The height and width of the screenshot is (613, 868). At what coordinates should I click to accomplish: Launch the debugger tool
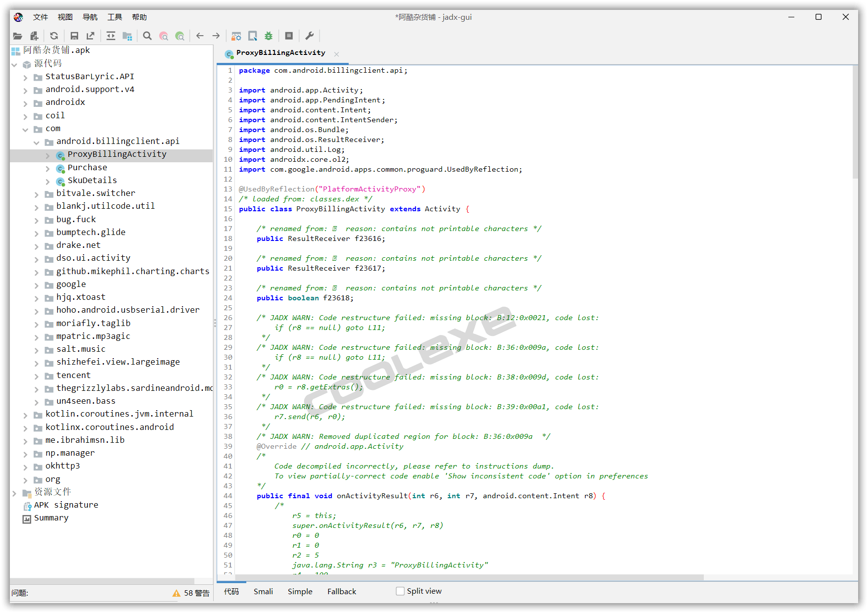pos(268,36)
